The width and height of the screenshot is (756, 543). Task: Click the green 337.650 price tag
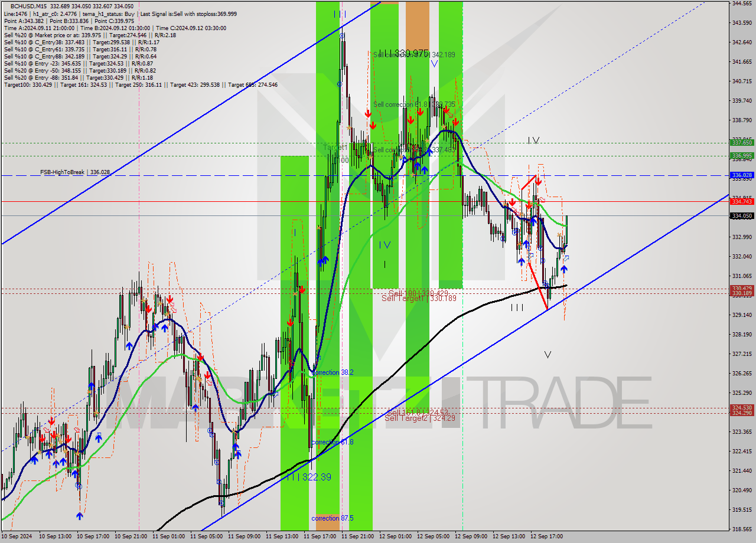coord(742,142)
